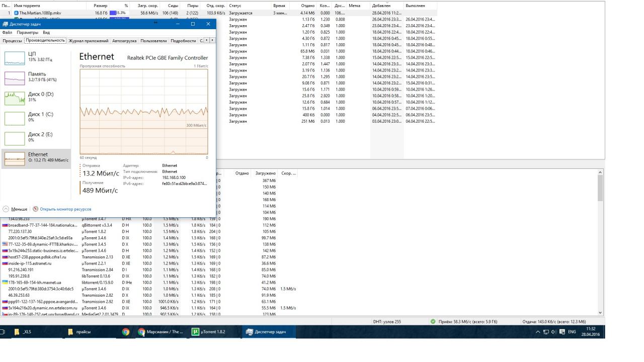Image resolution: width=644 pixels, height=362 pixels.
Task: Click The.Martian.1080p.mkv download progress bar
Action: point(118,13)
